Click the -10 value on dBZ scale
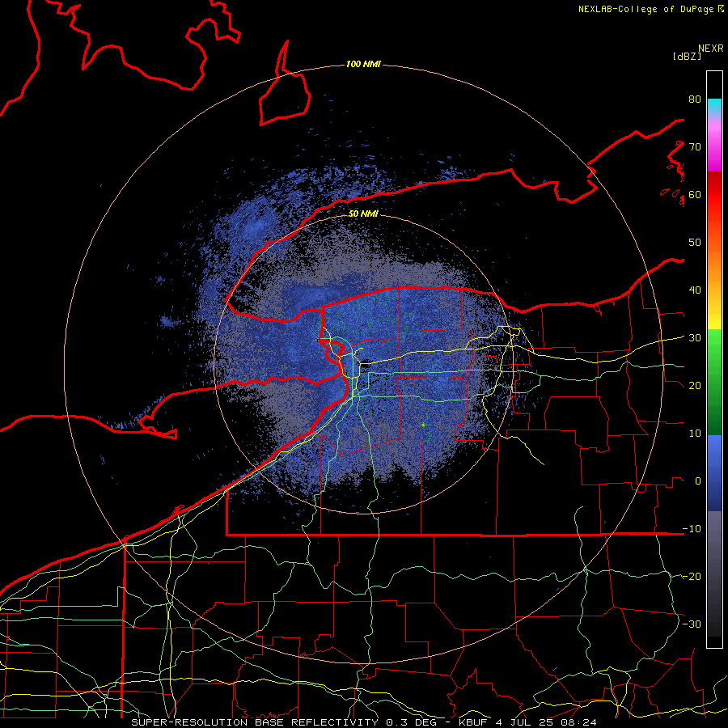The height and width of the screenshot is (728, 728). coord(692,528)
